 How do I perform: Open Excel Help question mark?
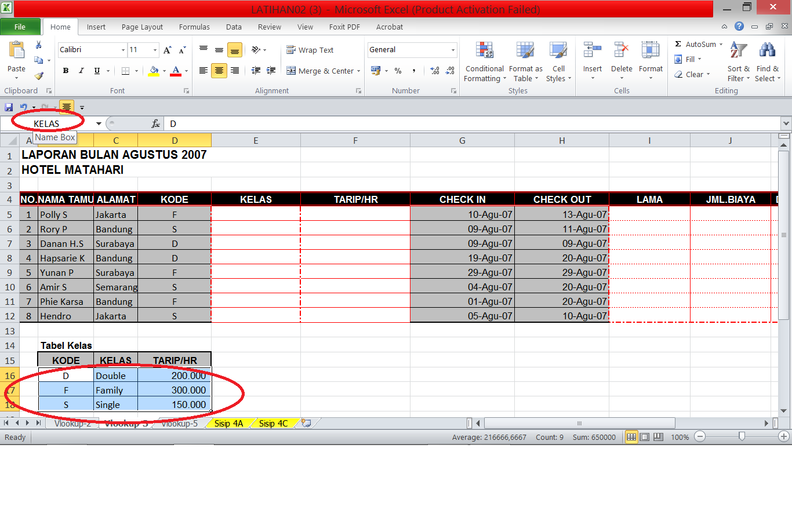coord(739,26)
